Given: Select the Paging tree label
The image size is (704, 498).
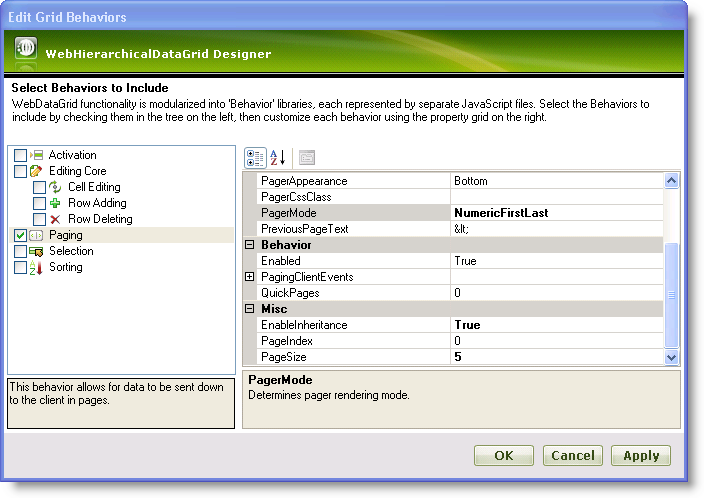Looking at the screenshot, I should pyautogui.click(x=66, y=235).
